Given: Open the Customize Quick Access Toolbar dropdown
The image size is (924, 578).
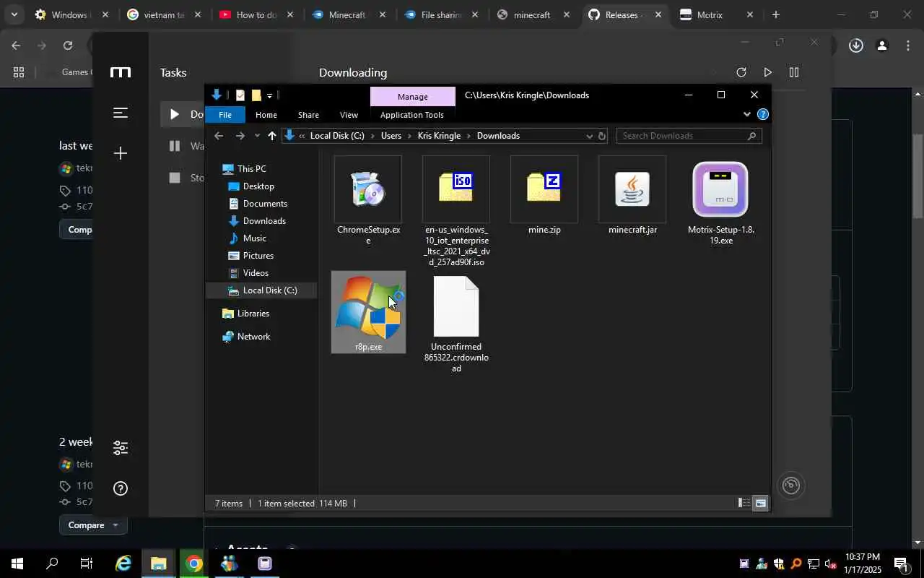Looking at the screenshot, I should coord(269,95).
